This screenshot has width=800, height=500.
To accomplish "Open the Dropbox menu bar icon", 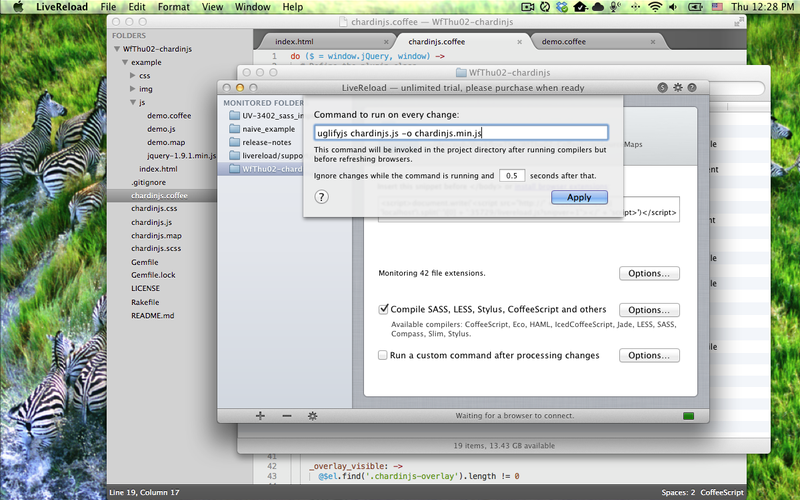I will point(562,7).
